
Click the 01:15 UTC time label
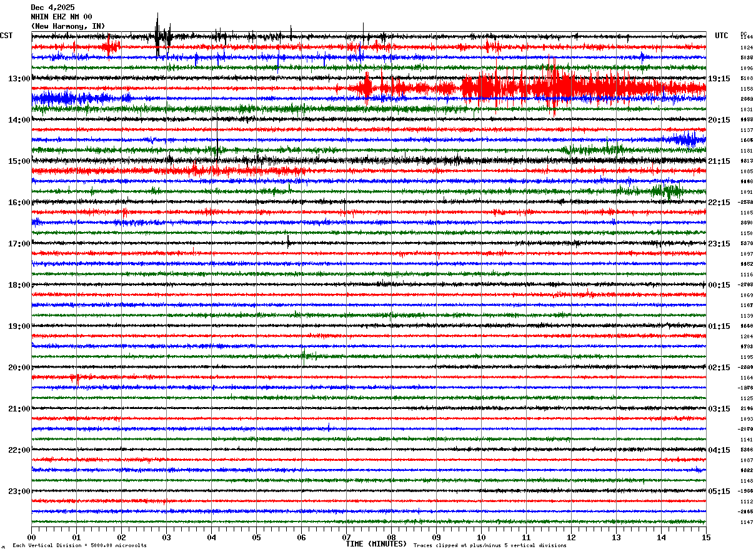[x=719, y=326]
